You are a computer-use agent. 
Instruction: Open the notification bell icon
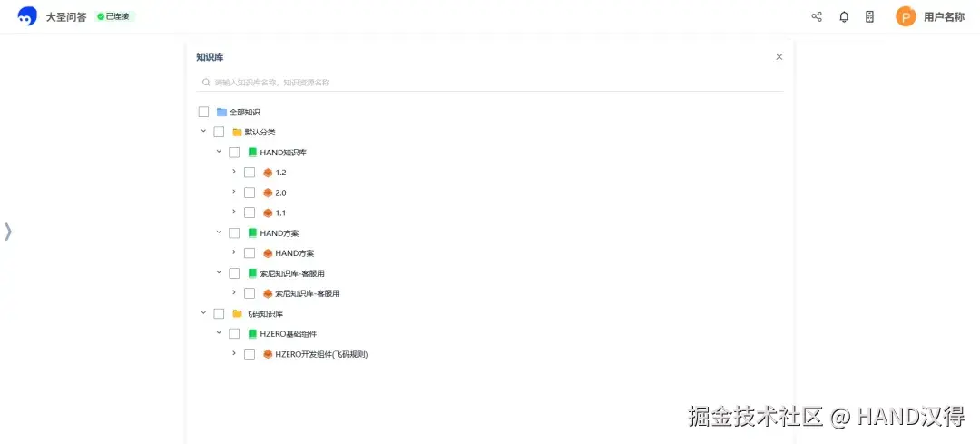click(x=844, y=17)
